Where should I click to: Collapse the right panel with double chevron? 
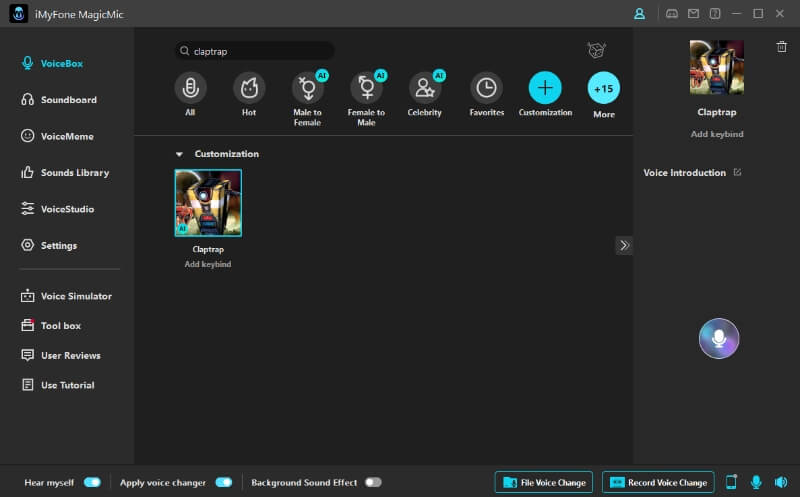click(x=624, y=245)
